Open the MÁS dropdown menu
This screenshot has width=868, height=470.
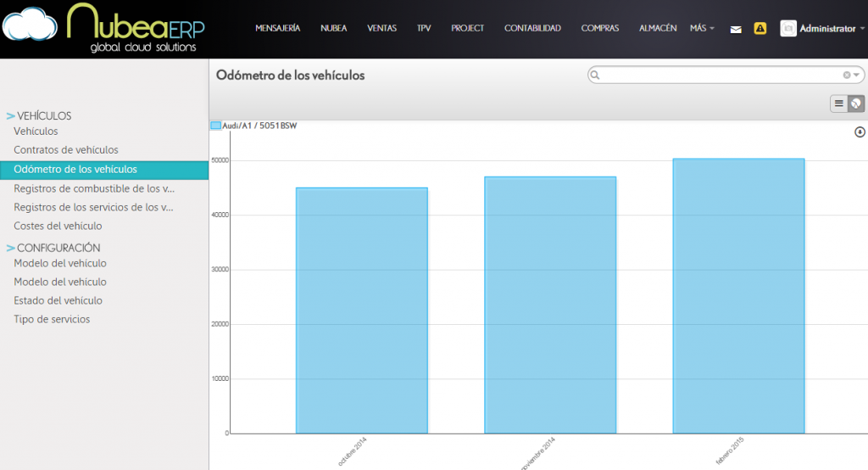click(702, 28)
